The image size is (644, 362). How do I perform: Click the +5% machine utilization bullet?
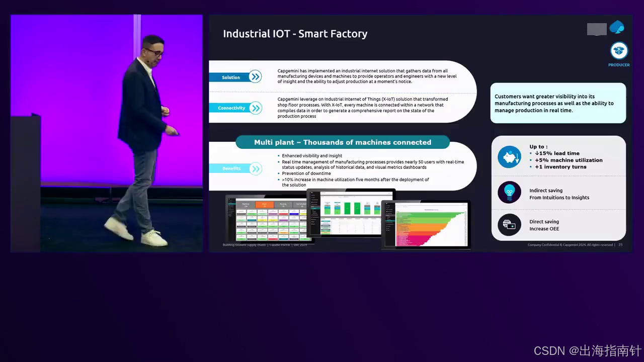coord(569,160)
